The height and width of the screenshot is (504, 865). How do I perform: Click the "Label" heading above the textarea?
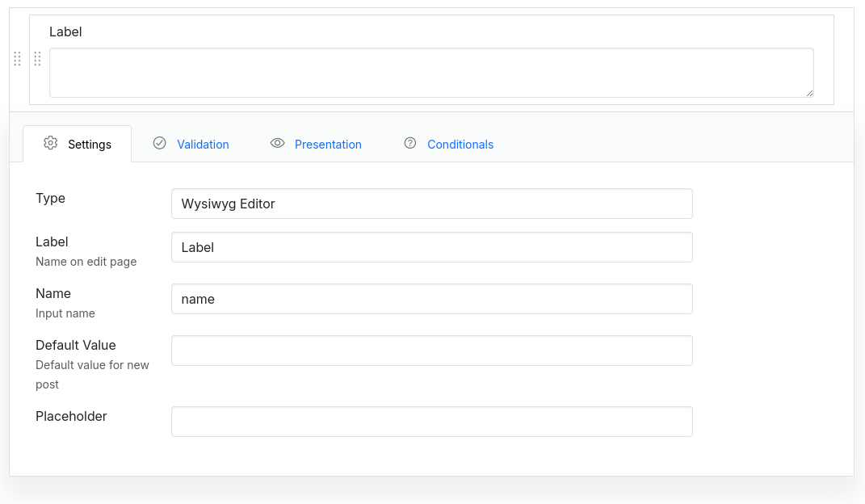(x=65, y=32)
